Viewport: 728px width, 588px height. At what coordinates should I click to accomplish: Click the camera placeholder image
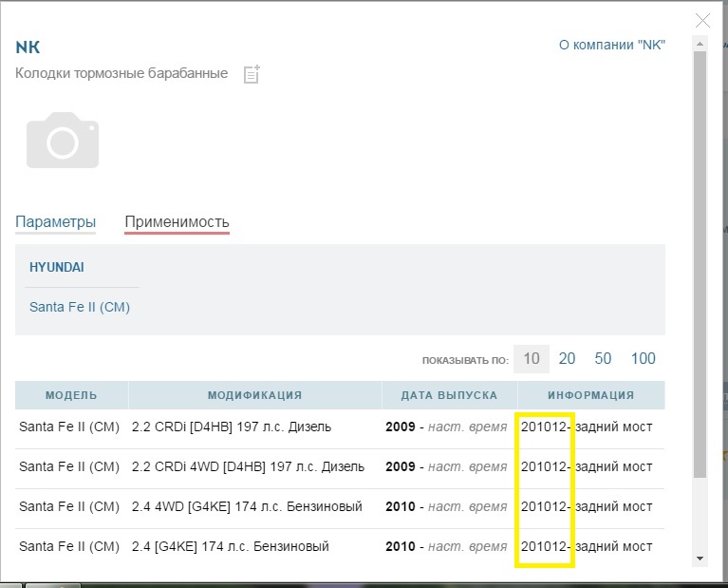coord(63,141)
